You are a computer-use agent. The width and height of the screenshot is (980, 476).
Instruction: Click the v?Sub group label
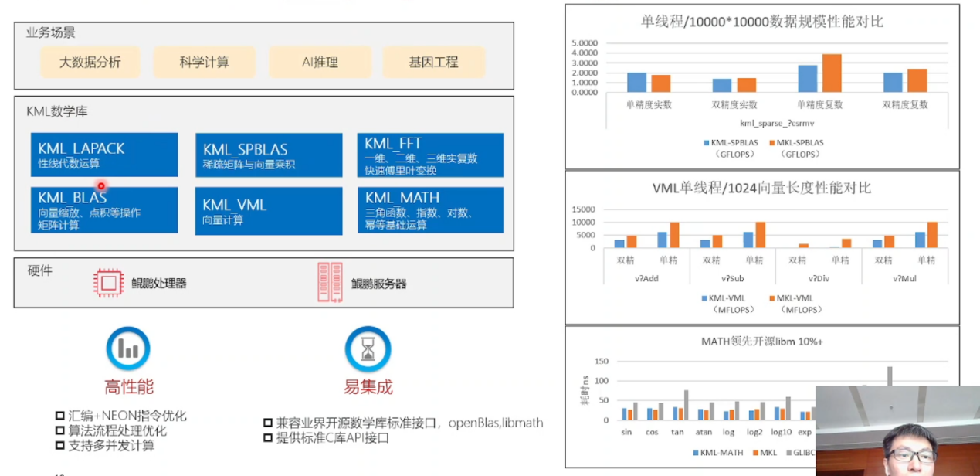[731, 278]
